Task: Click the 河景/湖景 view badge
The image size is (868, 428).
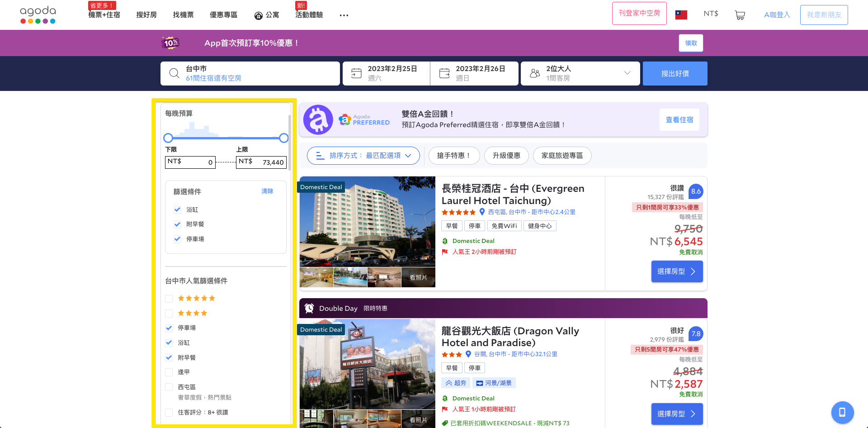Action: pyautogui.click(x=494, y=383)
